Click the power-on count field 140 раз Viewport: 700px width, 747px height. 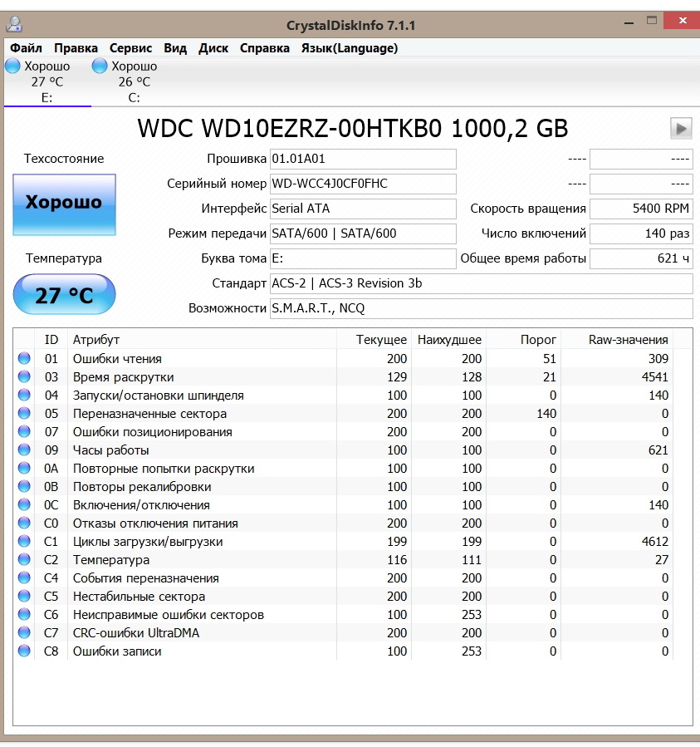point(641,233)
